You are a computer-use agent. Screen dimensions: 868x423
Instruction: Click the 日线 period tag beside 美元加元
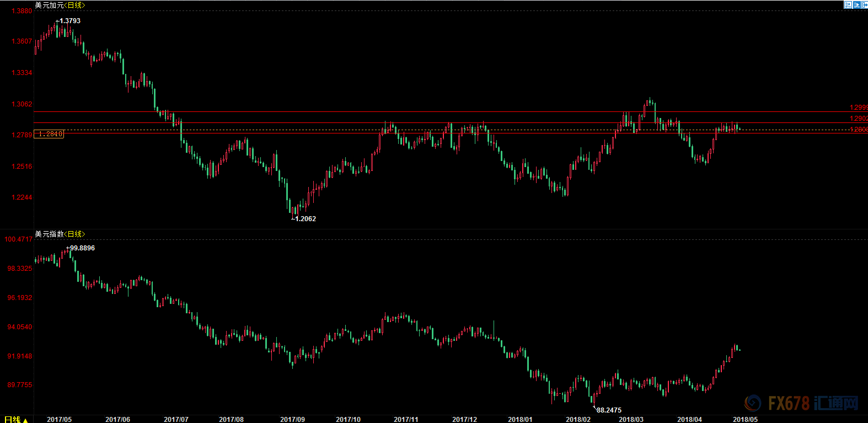tap(74, 5)
